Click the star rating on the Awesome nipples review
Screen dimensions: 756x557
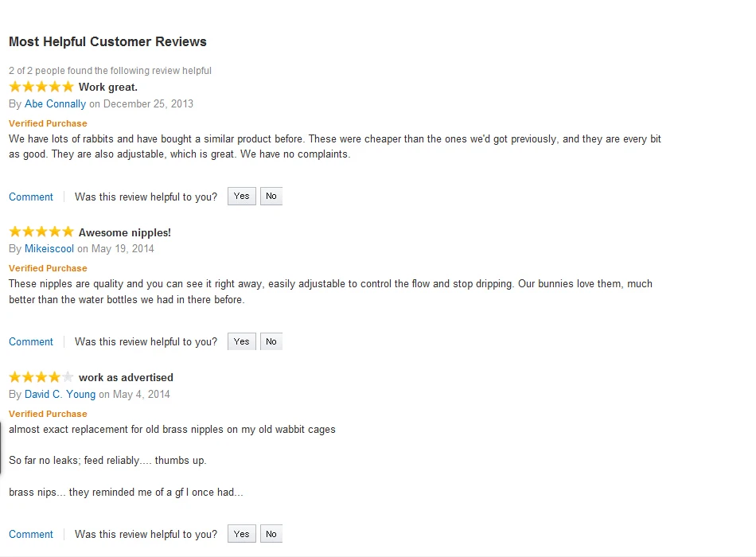point(41,232)
